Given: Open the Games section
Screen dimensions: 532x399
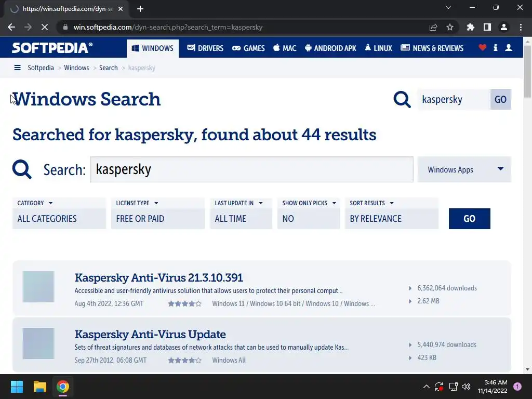Looking at the screenshot, I should tap(248, 48).
